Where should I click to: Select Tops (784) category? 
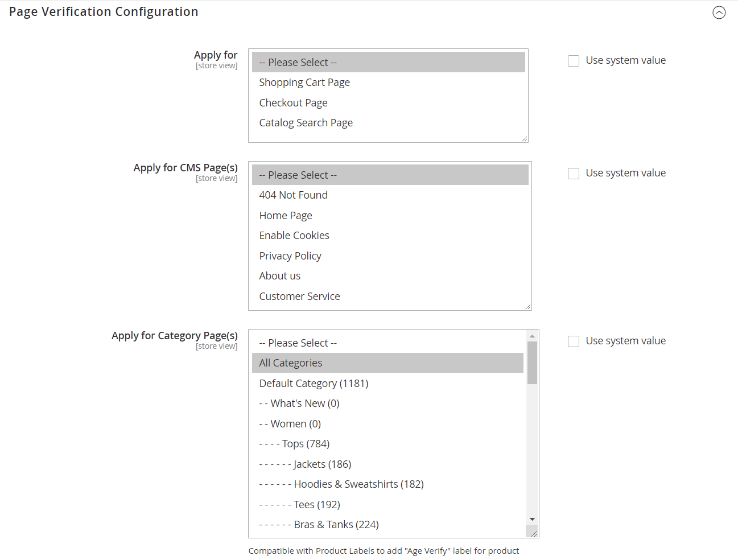tap(306, 444)
